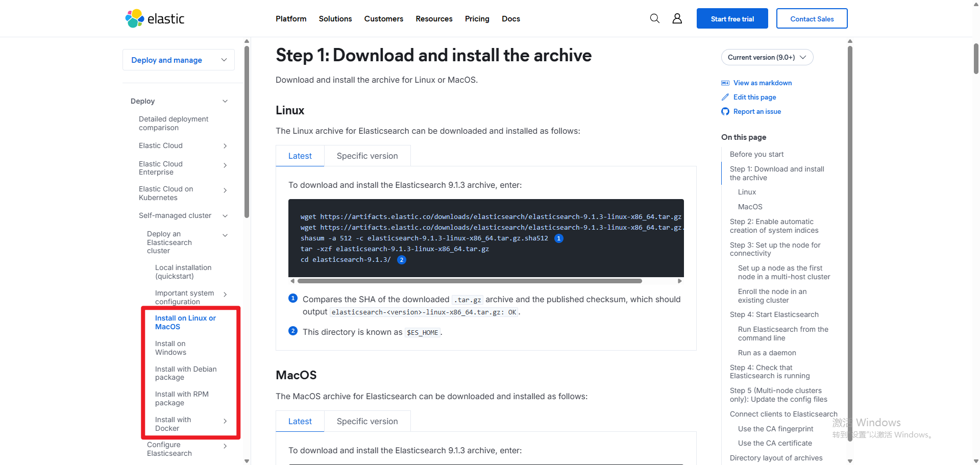Click the Start free trial button
Screen dimensions: 980x465
click(x=732, y=18)
